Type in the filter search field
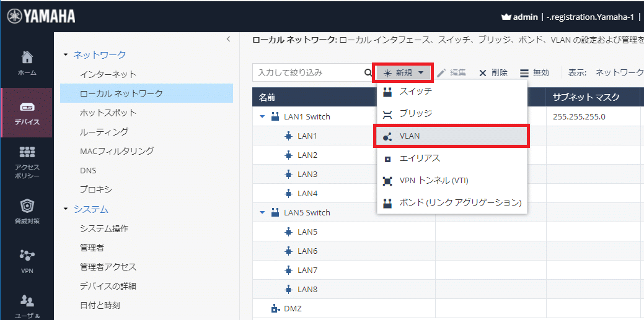 click(307, 73)
